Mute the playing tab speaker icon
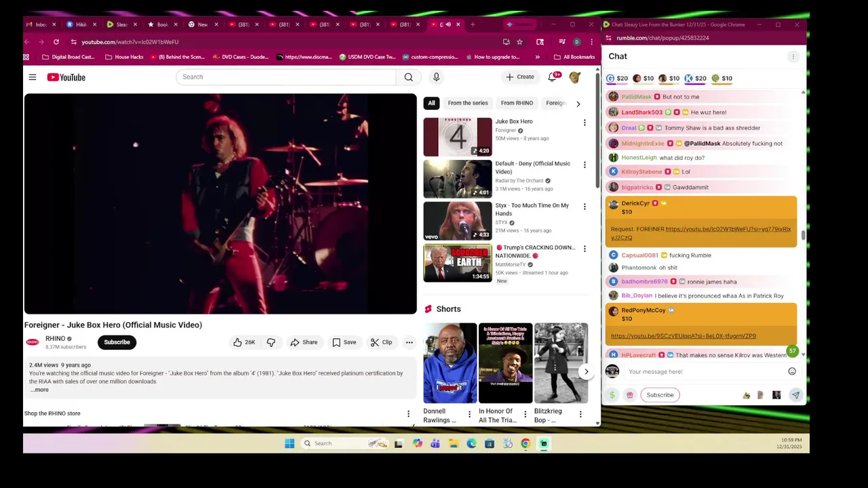 click(x=448, y=24)
